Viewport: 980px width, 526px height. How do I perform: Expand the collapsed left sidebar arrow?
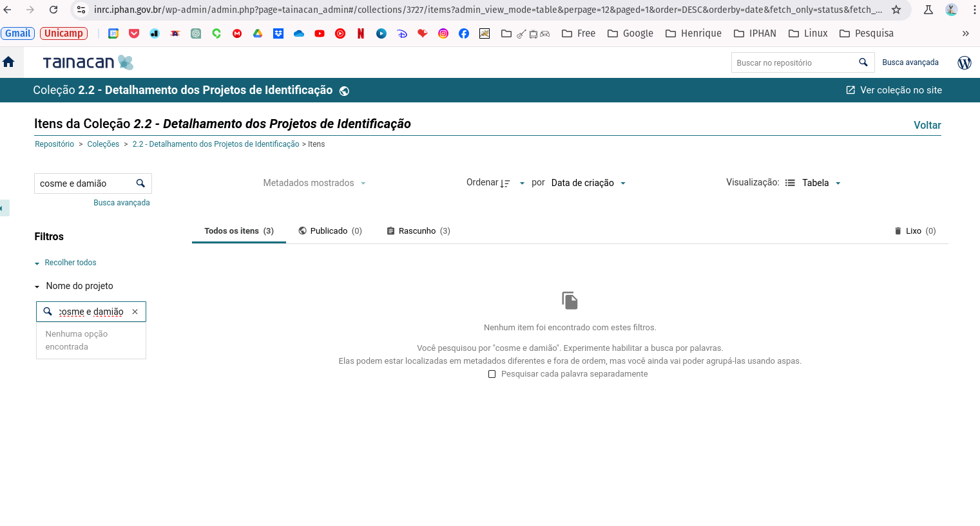click(x=2, y=208)
